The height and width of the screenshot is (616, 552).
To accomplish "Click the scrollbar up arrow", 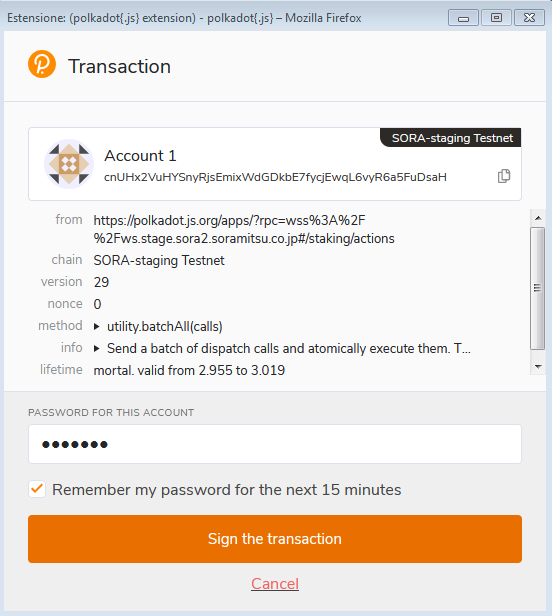I will (538, 218).
